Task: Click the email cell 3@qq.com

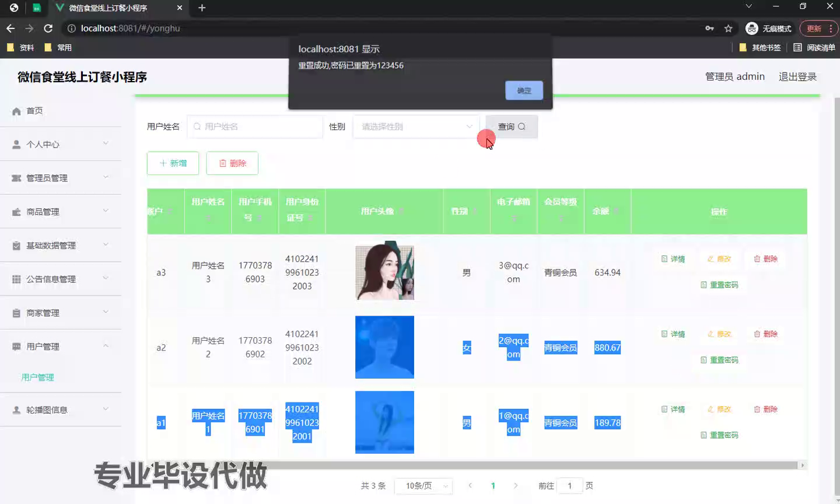Action: (x=513, y=272)
